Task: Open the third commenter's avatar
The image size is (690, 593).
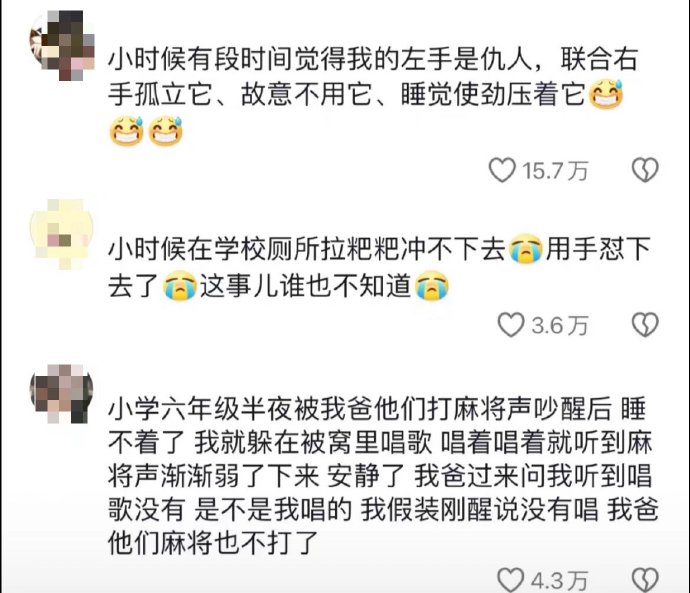Action: click(x=62, y=394)
